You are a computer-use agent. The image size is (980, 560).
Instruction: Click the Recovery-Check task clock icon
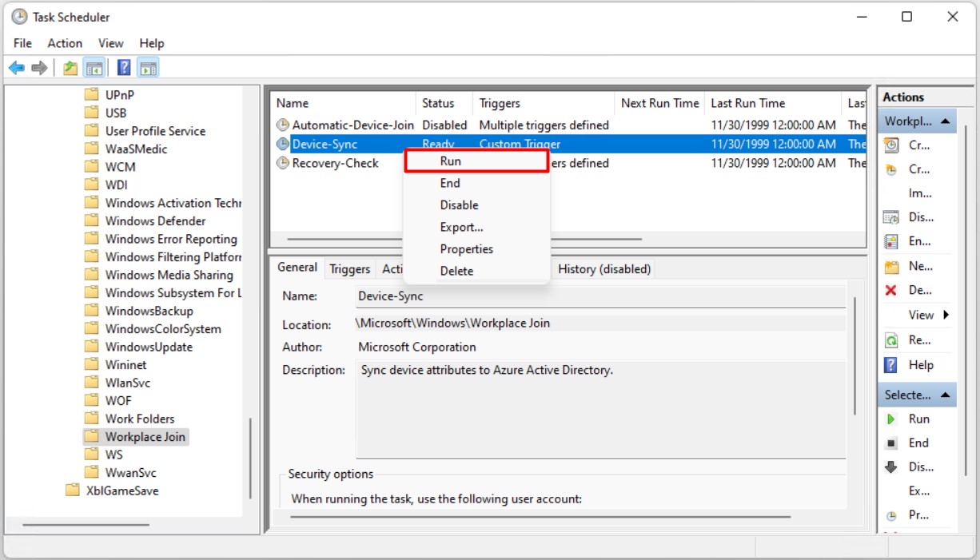pyautogui.click(x=283, y=163)
